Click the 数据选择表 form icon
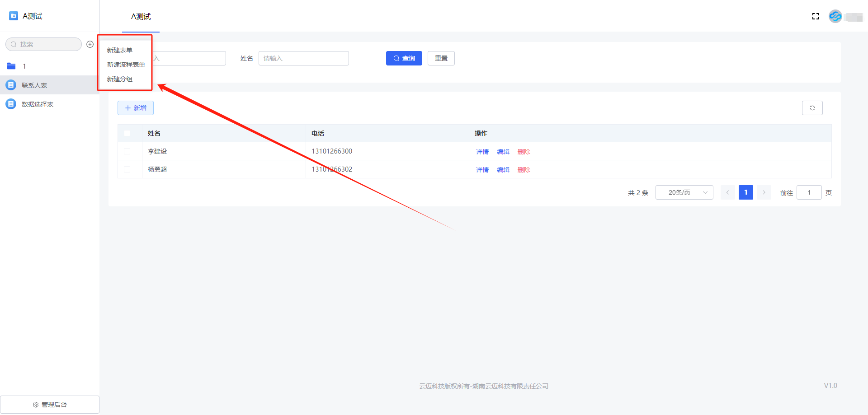Viewport: 868px width, 415px height. pyautogui.click(x=11, y=104)
